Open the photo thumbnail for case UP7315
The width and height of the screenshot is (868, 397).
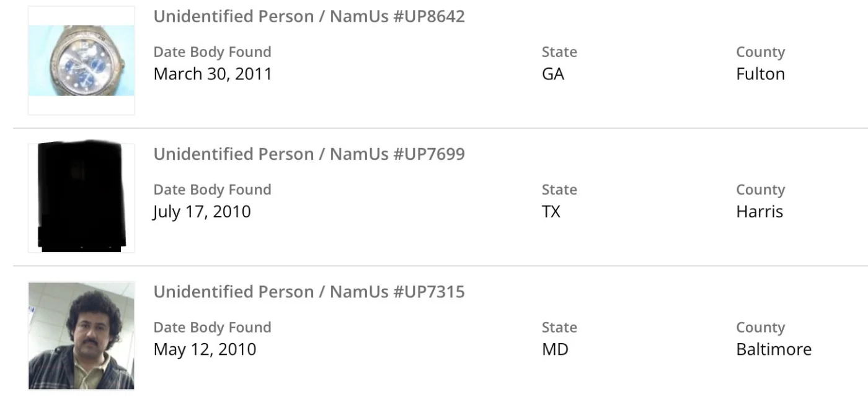point(81,335)
